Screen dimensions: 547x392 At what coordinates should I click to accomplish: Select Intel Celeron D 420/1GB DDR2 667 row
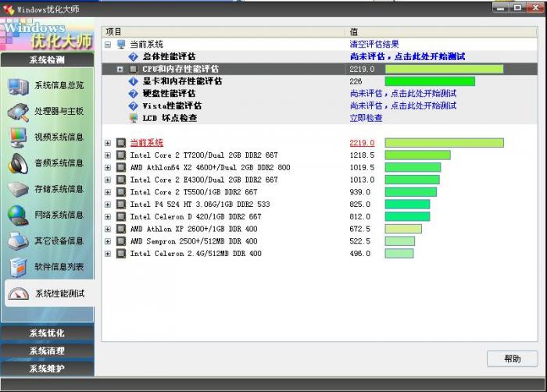coord(195,216)
